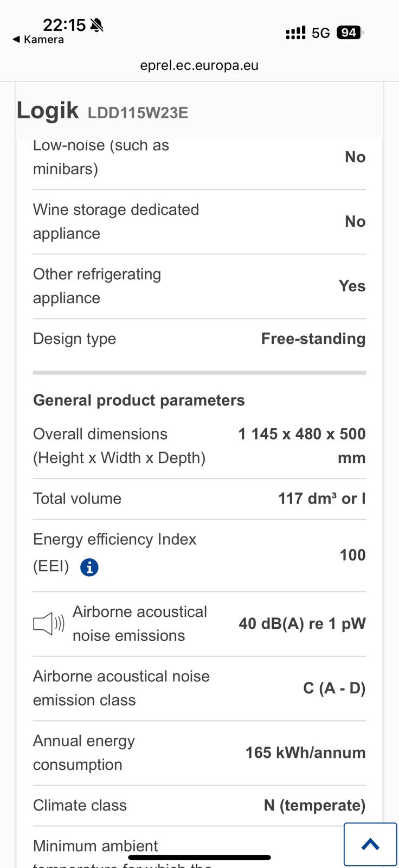Tap the eprel.ec.europa.eu address bar
The height and width of the screenshot is (868, 399).
(199, 66)
